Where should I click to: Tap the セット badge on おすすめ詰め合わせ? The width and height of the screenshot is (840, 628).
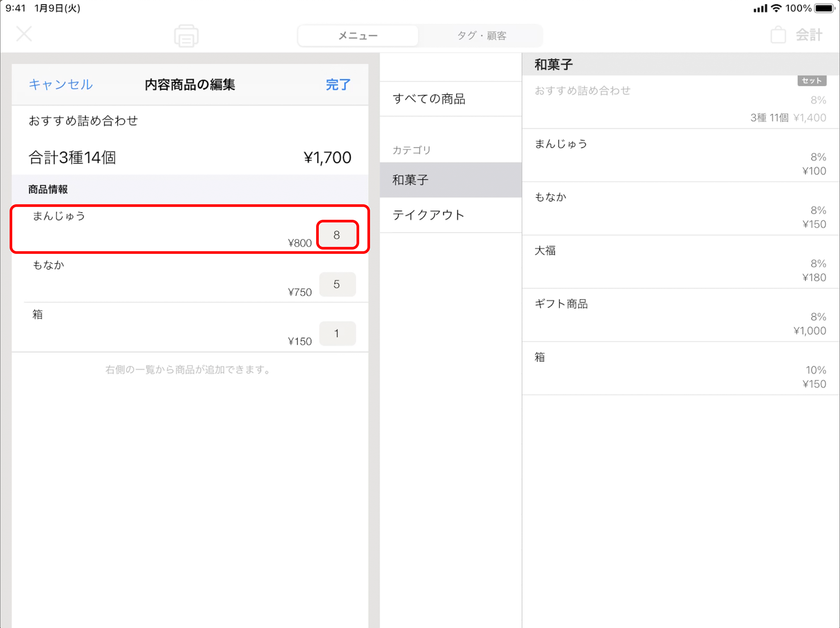tap(811, 81)
